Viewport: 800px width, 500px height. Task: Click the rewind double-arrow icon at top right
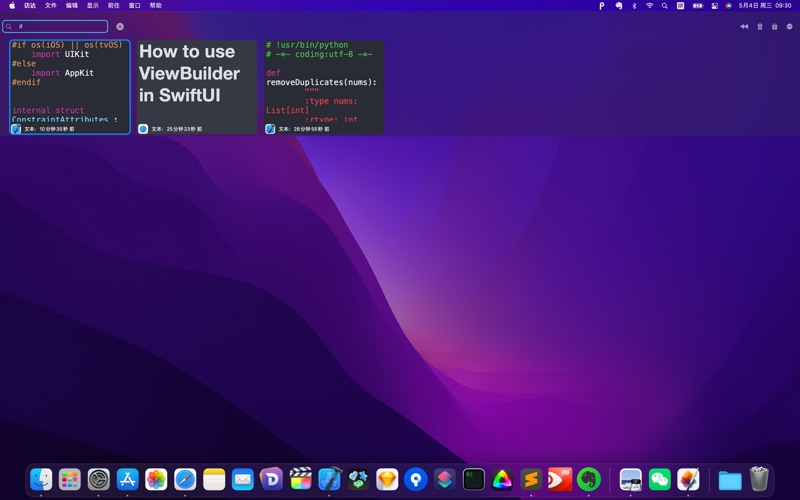744,27
